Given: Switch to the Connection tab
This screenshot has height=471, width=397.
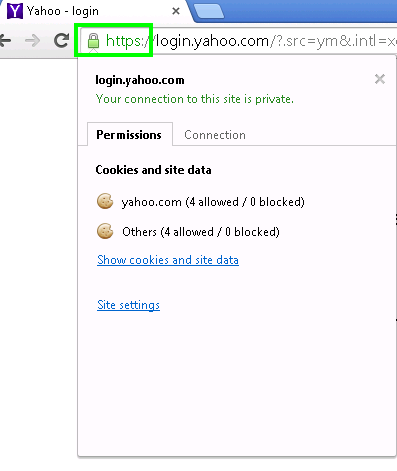Looking at the screenshot, I should (x=215, y=135).
